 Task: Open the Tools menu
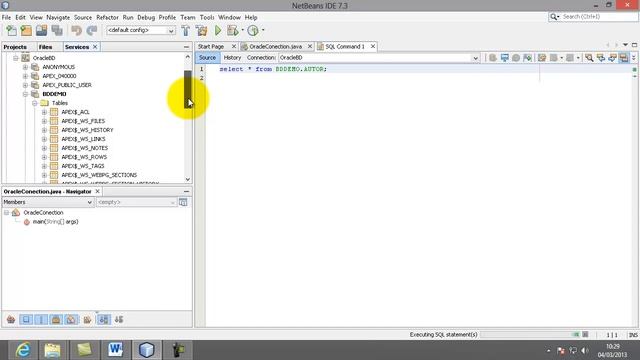tap(207, 18)
